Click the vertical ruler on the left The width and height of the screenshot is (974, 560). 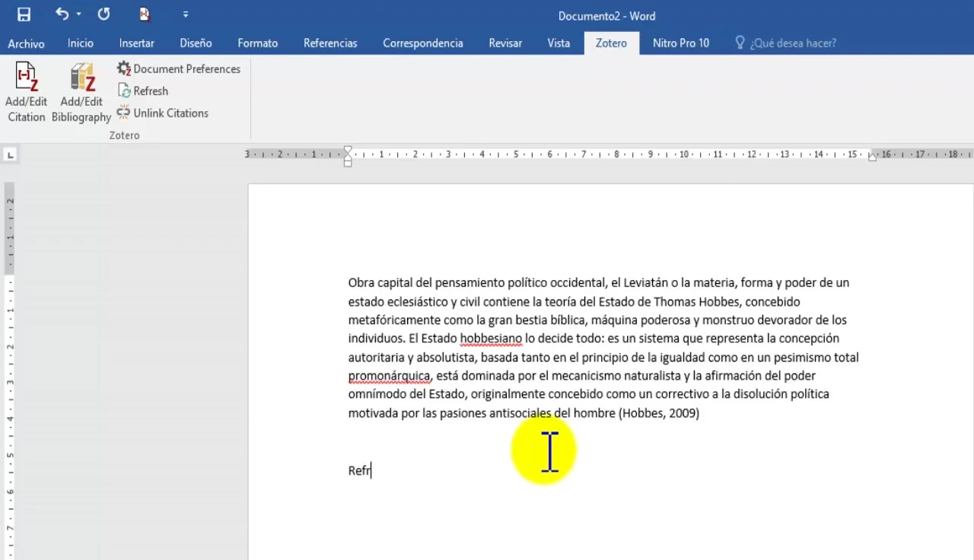pyautogui.click(x=10, y=371)
